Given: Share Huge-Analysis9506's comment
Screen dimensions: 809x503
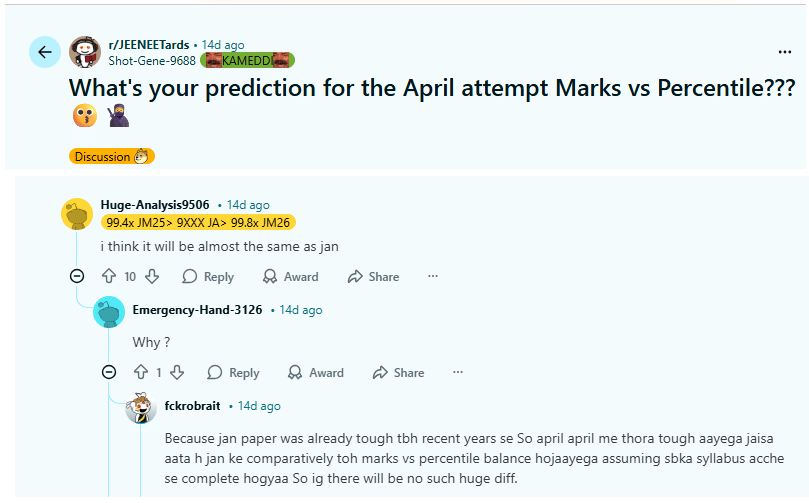Looking at the screenshot, I should [x=373, y=277].
